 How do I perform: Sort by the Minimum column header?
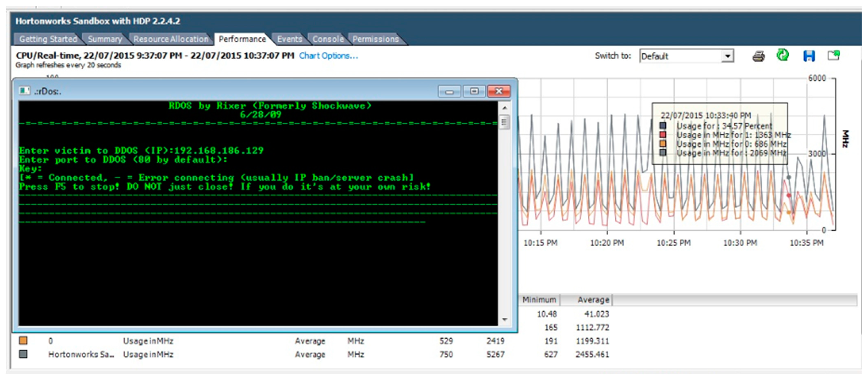coord(539,299)
